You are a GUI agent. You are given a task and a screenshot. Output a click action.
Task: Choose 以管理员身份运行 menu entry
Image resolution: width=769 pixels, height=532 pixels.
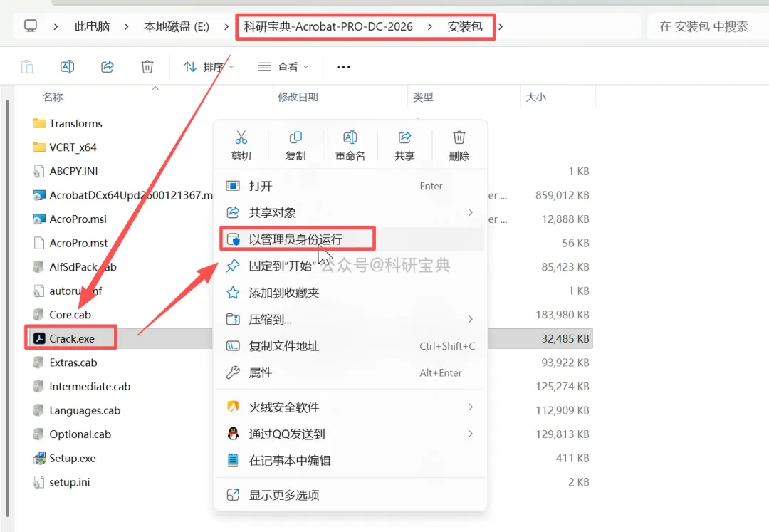350,239
